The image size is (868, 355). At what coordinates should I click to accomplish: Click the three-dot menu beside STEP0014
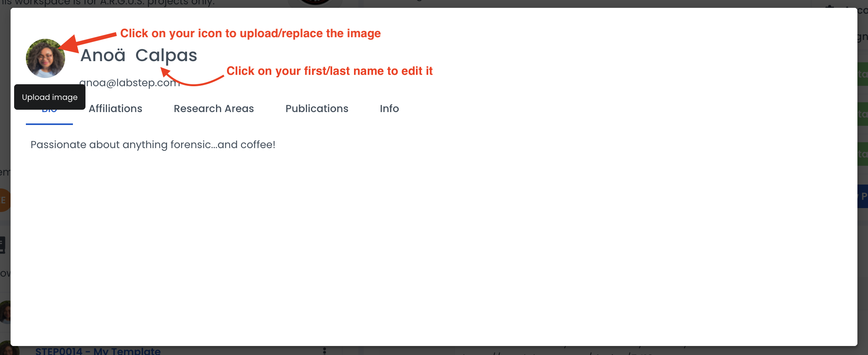tap(325, 351)
